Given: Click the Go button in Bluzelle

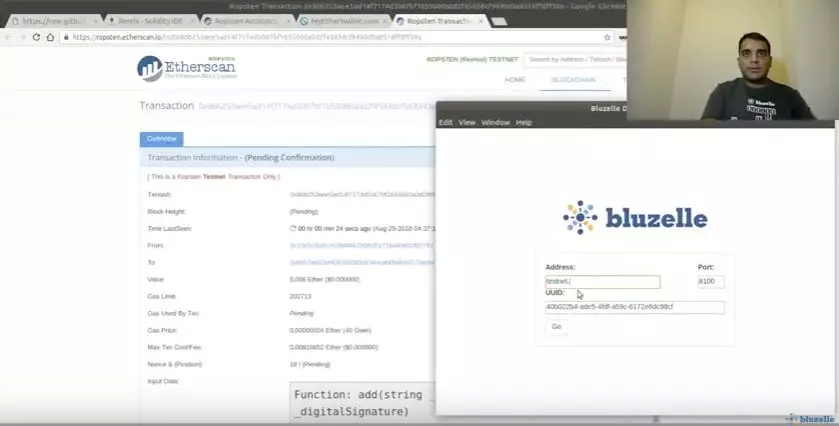Looking at the screenshot, I should coord(556,326).
